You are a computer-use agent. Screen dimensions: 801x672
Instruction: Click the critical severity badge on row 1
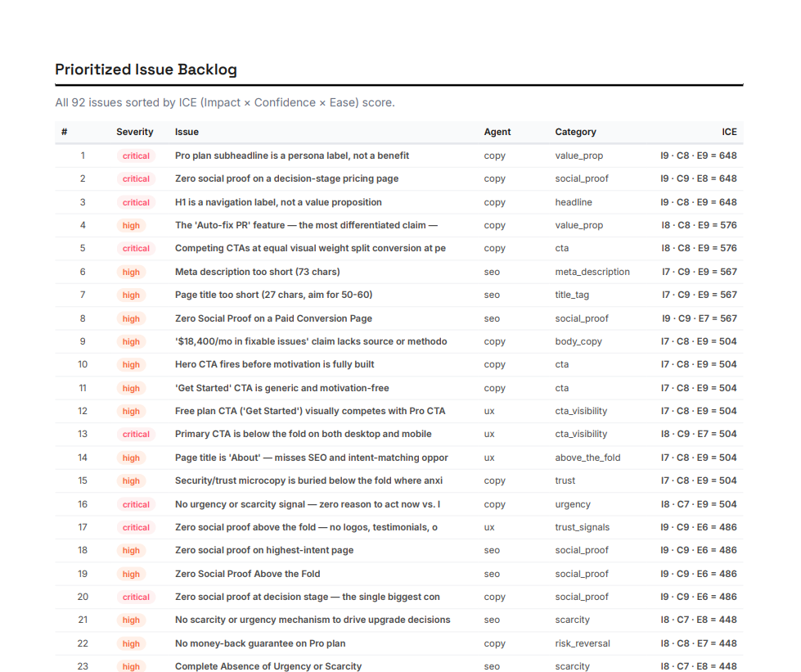[135, 156]
